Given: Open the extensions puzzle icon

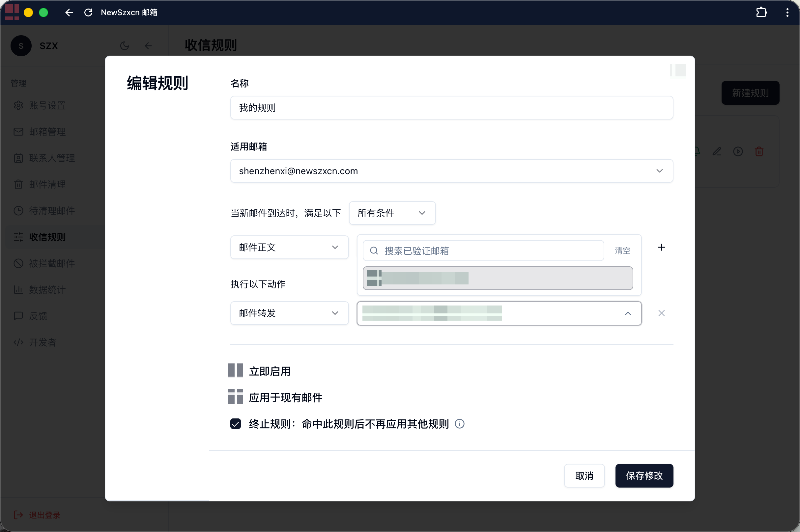Looking at the screenshot, I should pos(761,13).
